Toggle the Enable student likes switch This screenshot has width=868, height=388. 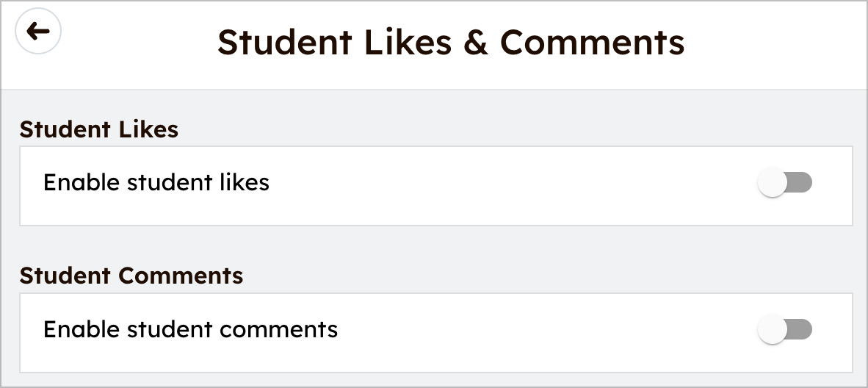[x=784, y=183]
